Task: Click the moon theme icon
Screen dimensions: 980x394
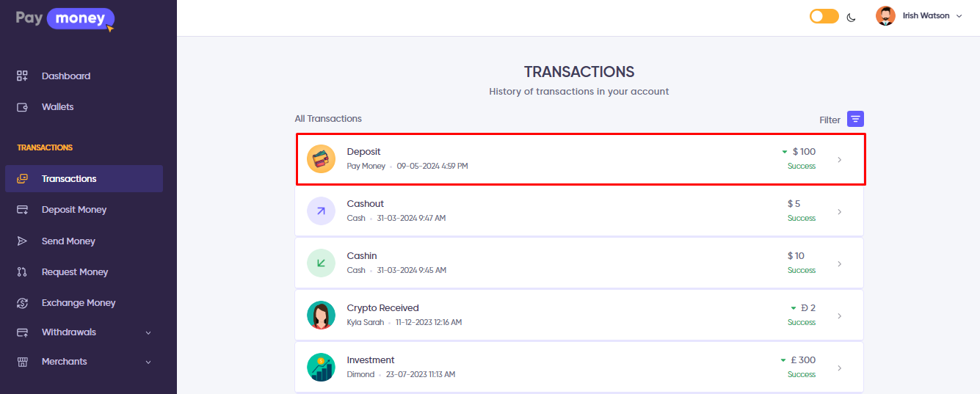Action: click(x=852, y=17)
